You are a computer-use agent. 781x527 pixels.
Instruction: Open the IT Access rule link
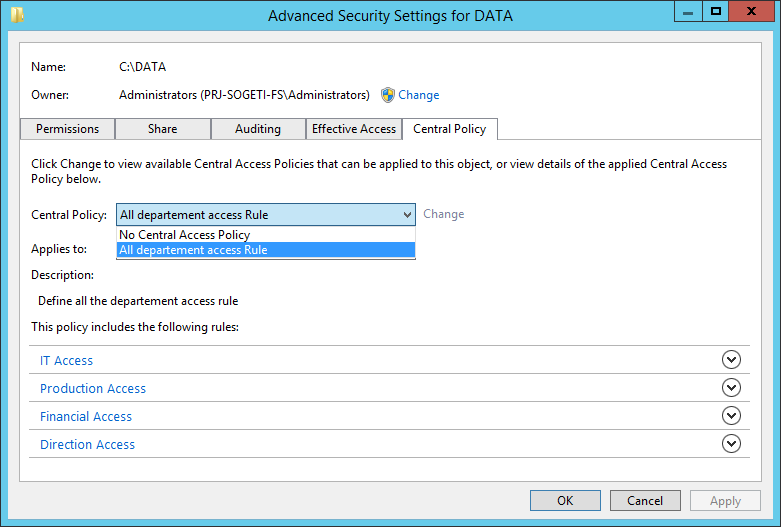(66, 361)
